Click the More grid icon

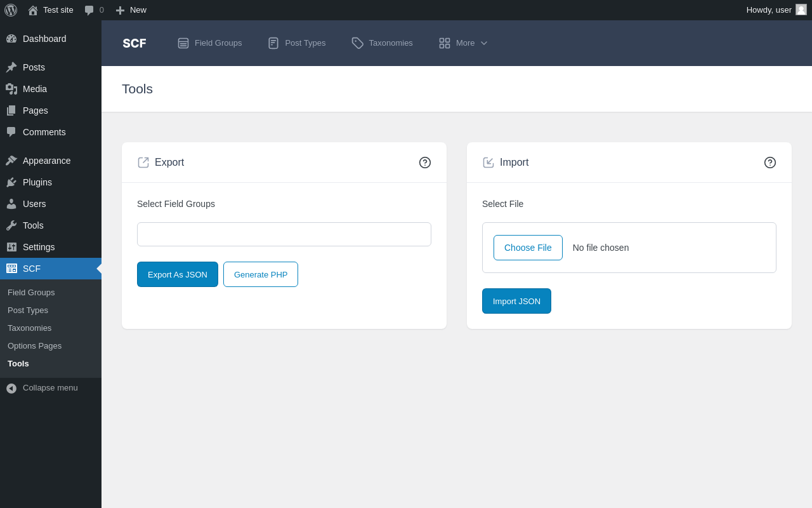point(445,43)
